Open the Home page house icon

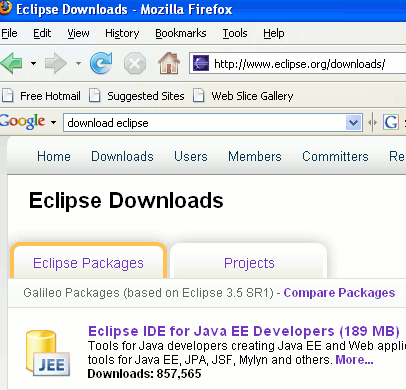pyautogui.click(x=169, y=63)
